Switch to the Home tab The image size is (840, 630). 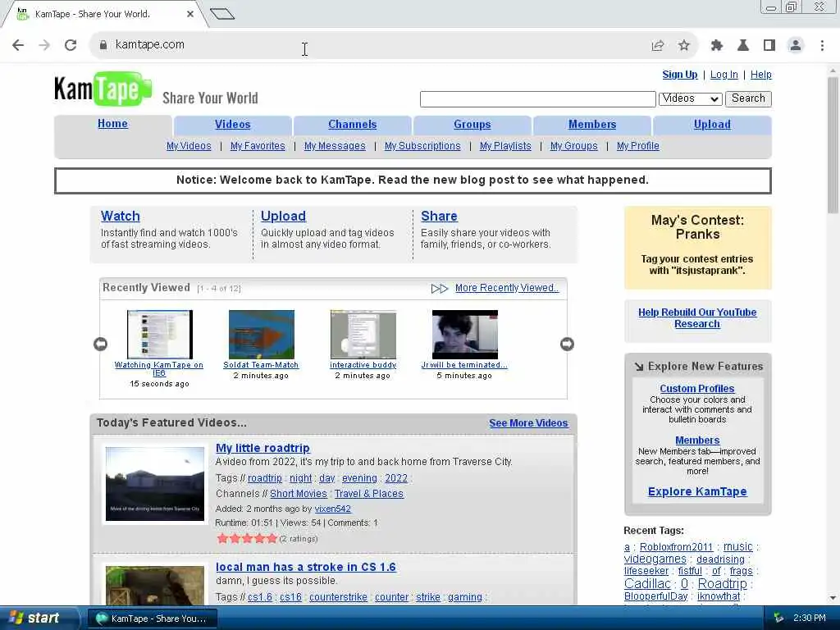click(112, 124)
